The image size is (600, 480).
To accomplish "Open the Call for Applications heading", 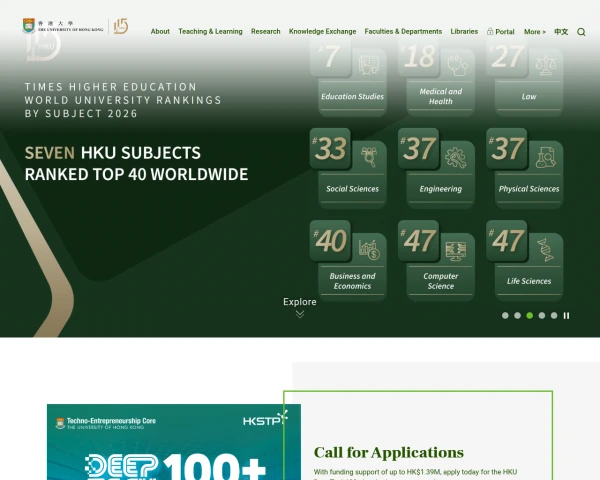I will pyautogui.click(x=388, y=452).
